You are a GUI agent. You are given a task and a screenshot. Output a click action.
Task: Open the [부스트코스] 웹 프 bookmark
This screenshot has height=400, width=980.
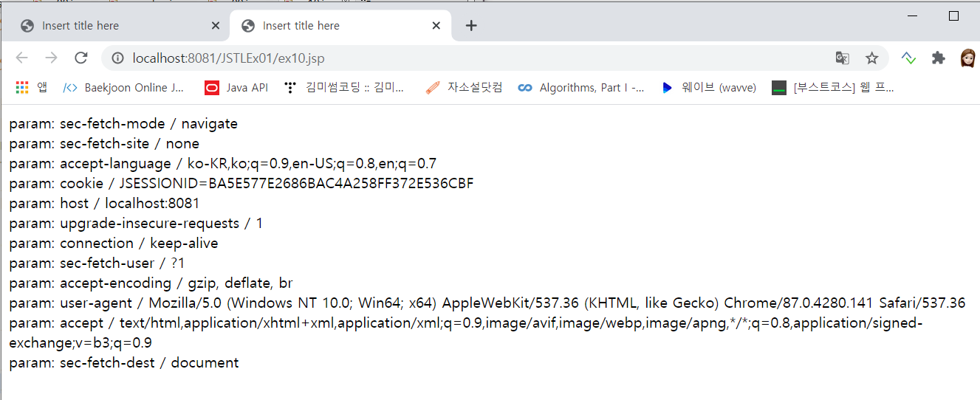coord(833,88)
